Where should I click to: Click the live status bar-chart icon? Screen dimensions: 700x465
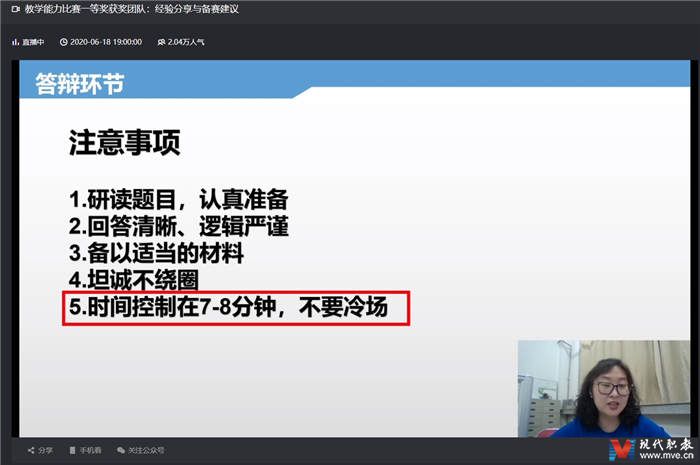pos(15,42)
